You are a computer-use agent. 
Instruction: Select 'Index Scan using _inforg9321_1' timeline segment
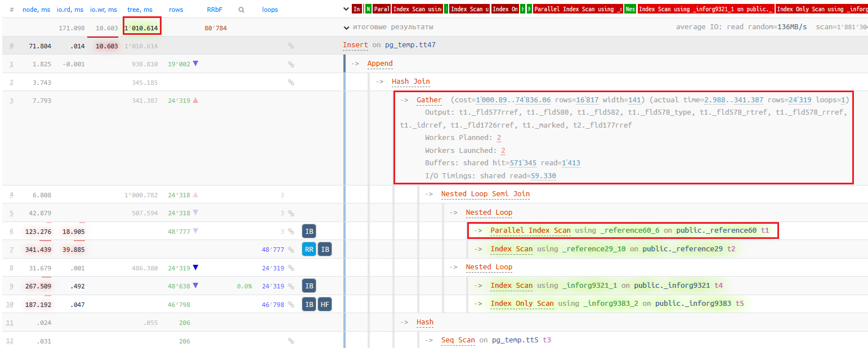click(x=706, y=9)
